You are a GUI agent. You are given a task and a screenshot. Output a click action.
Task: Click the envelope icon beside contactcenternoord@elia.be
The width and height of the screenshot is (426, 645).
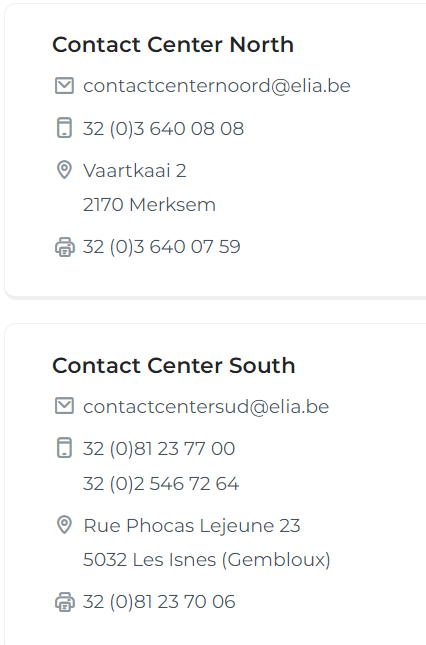[x=64, y=86]
